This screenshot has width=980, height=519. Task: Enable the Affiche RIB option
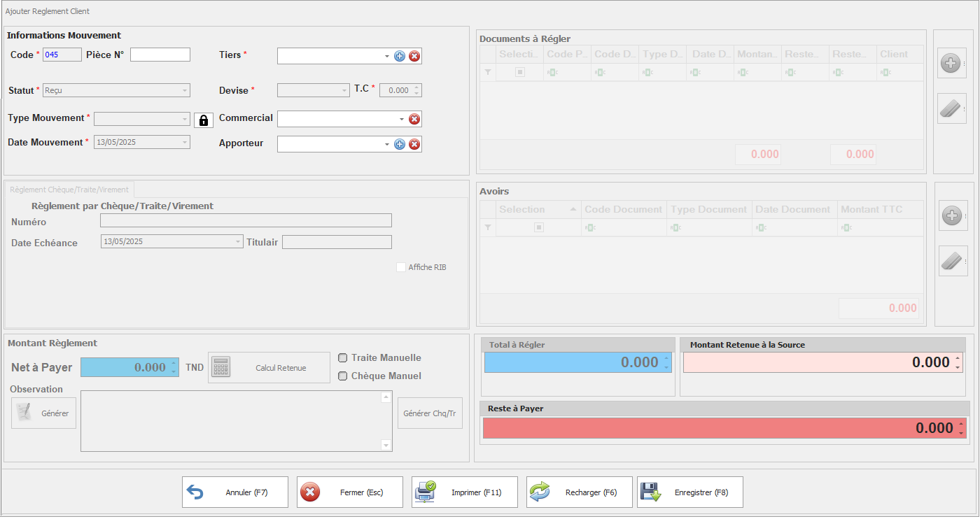[x=401, y=267]
